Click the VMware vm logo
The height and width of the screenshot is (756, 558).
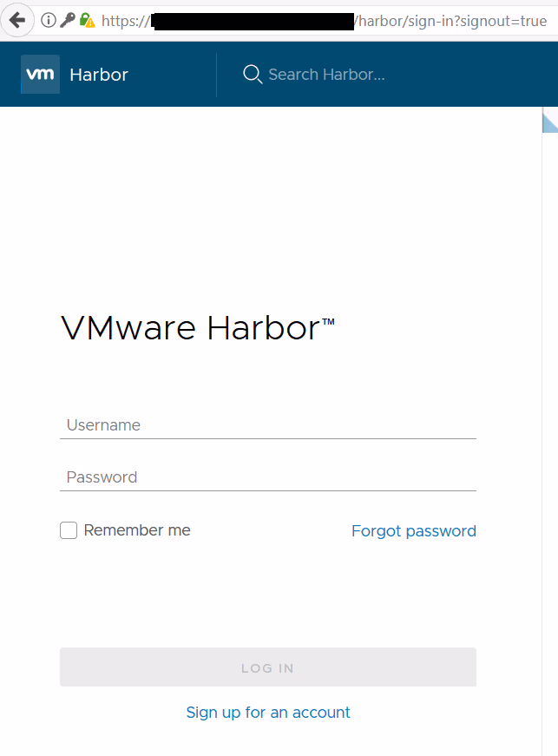point(41,75)
